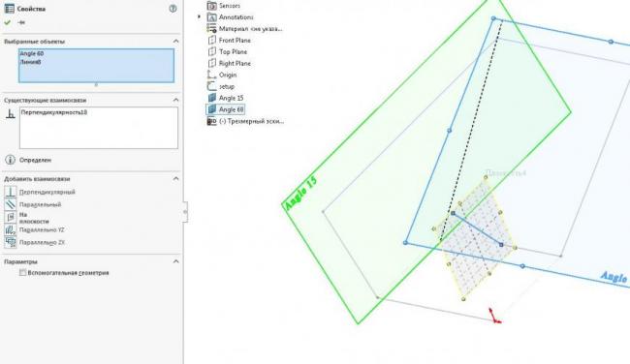
Task: Click the red origin triad in viewport
Action: pos(495,316)
